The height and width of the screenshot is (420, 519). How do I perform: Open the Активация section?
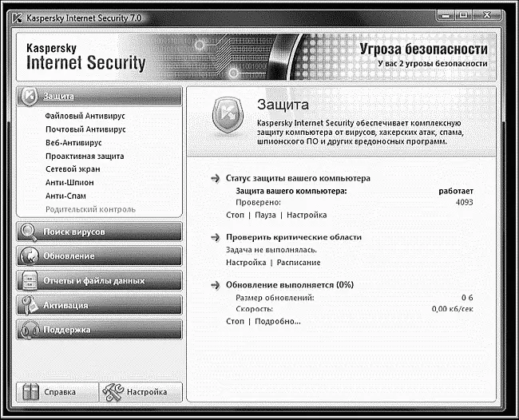[x=99, y=305]
